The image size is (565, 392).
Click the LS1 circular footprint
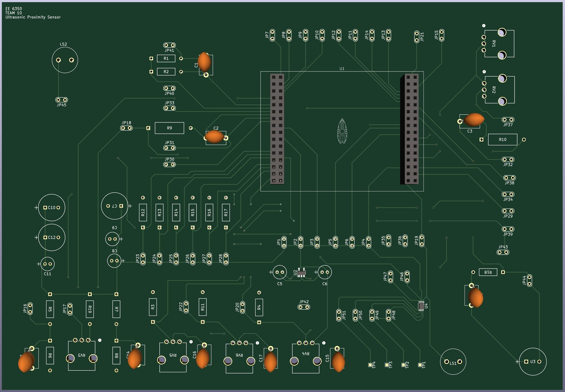453,361
